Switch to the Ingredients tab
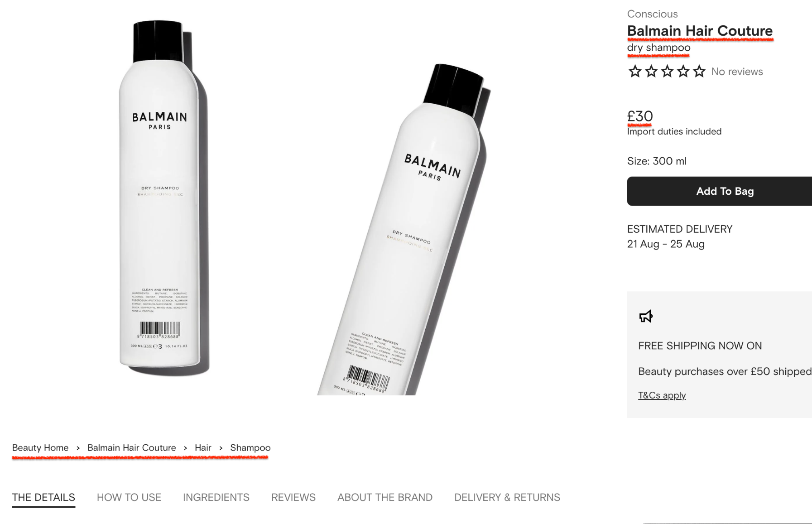This screenshot has width=812, height=524. (216, 497)
